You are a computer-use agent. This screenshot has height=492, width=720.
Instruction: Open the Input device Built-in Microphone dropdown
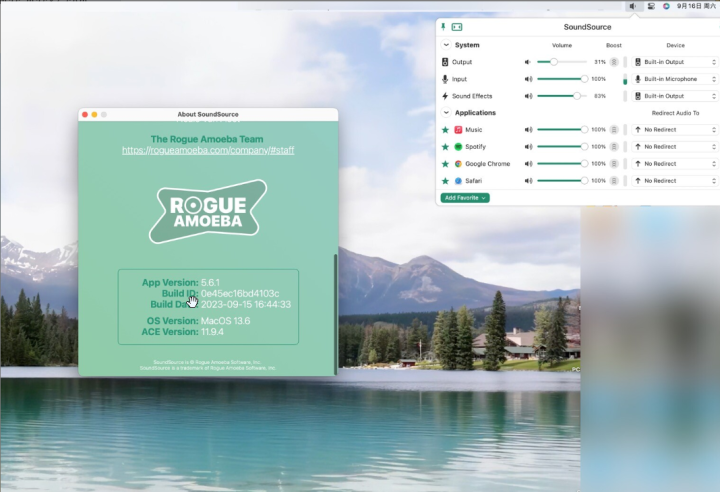pos(675,79)
